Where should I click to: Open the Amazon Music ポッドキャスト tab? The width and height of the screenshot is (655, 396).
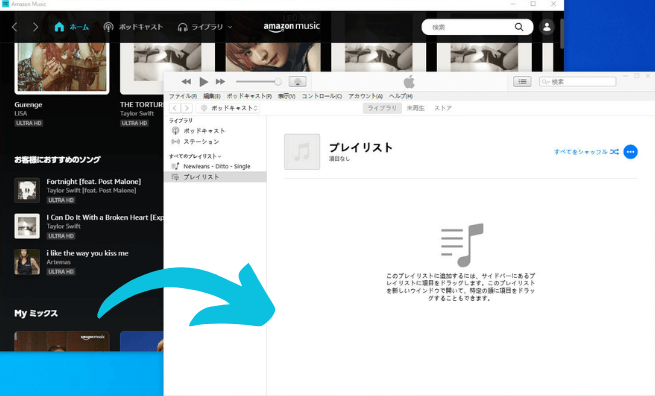pos(133,27)
